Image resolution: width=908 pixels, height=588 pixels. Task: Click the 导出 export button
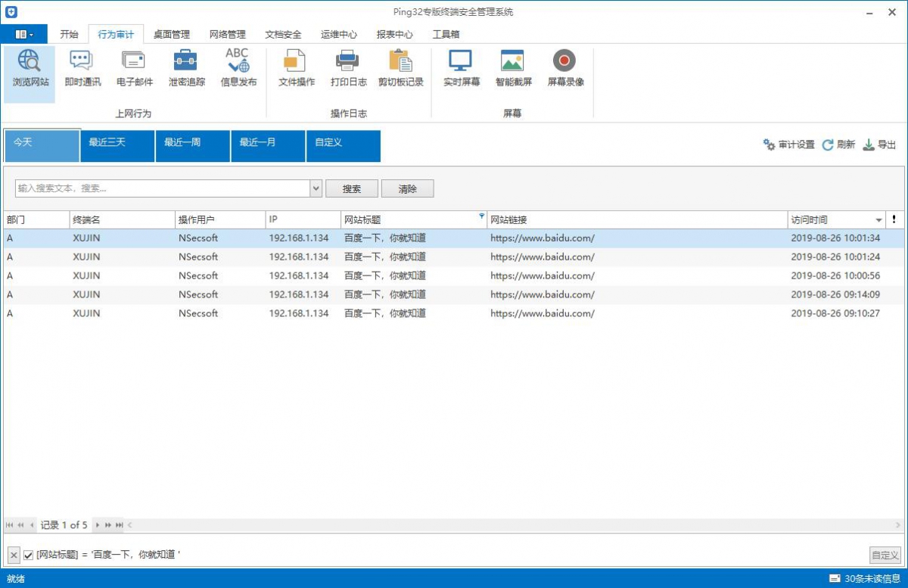tap(880, 145)
